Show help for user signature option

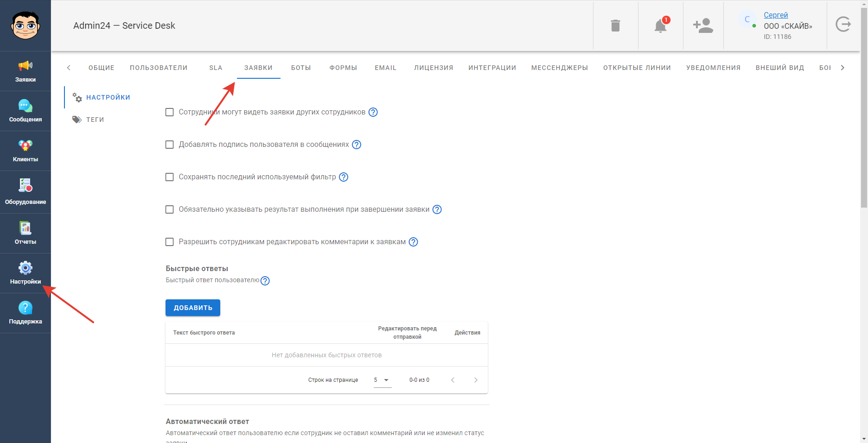click(357, 145)
